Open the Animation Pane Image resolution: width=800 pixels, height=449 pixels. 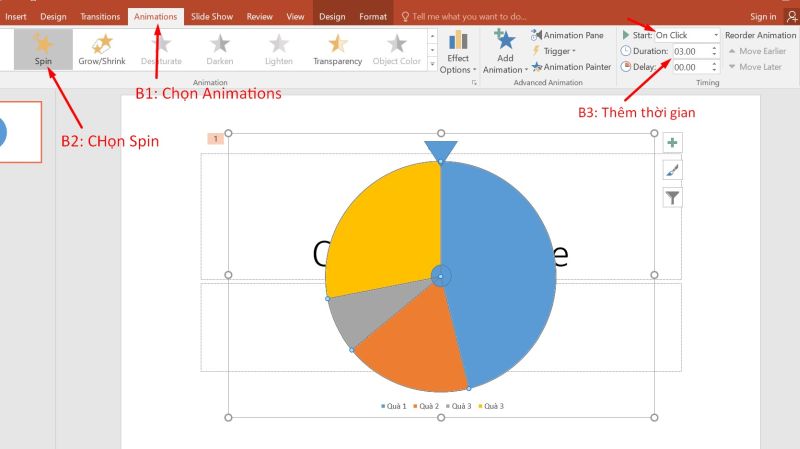point(567,35)
